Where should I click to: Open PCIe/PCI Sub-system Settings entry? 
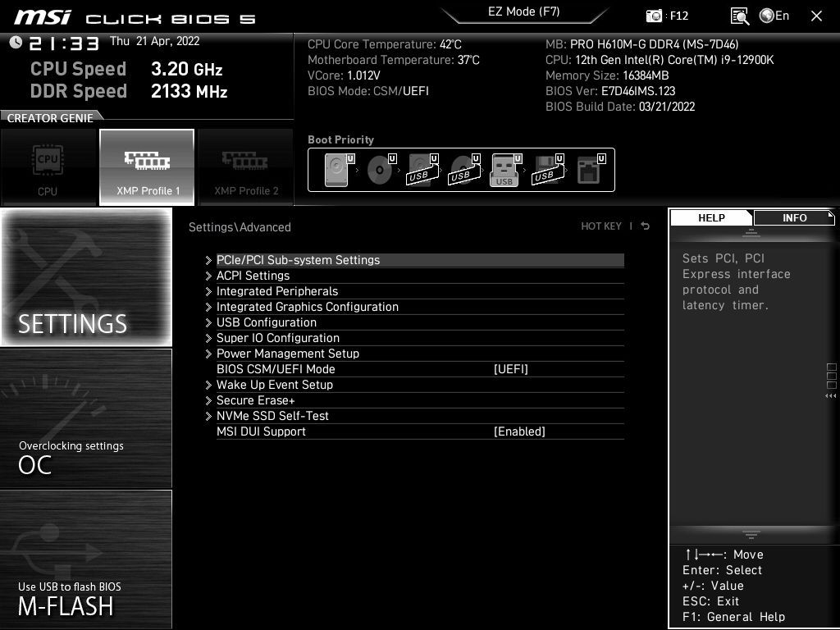(420, 260)
